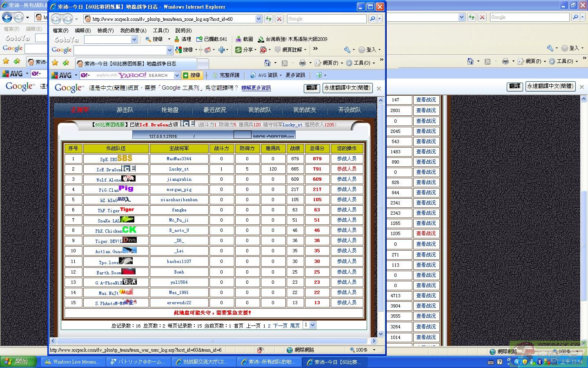Click the green Yahoo 搜尋 button

[192, 75]
